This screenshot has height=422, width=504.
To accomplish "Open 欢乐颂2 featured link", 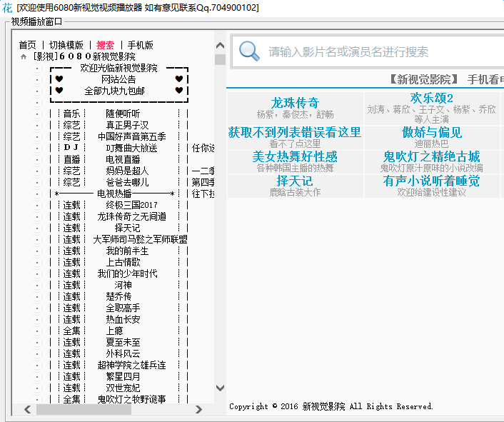I will (432, 98).
